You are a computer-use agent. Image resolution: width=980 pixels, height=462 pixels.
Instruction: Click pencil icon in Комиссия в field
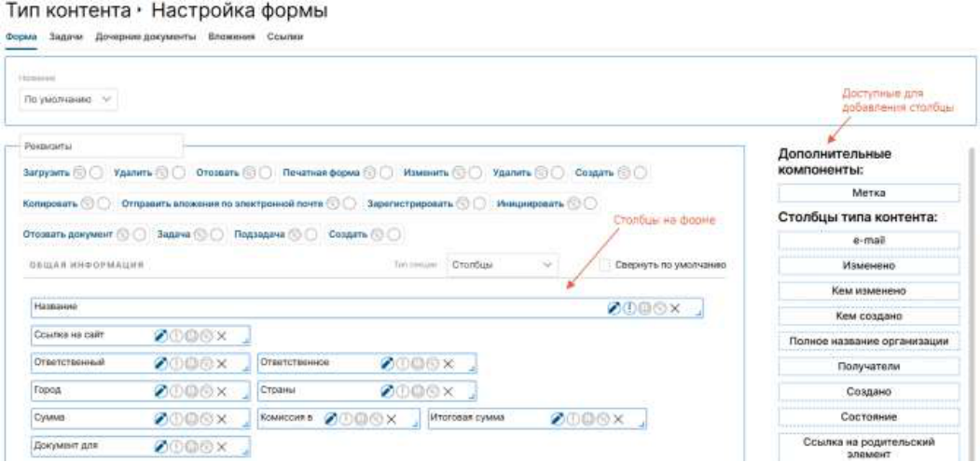point(331,419)
